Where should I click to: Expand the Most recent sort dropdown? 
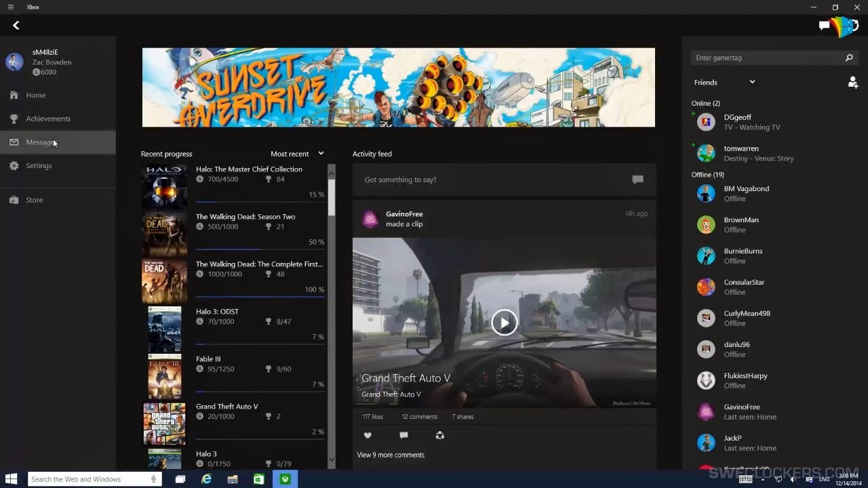pos(297,154)
